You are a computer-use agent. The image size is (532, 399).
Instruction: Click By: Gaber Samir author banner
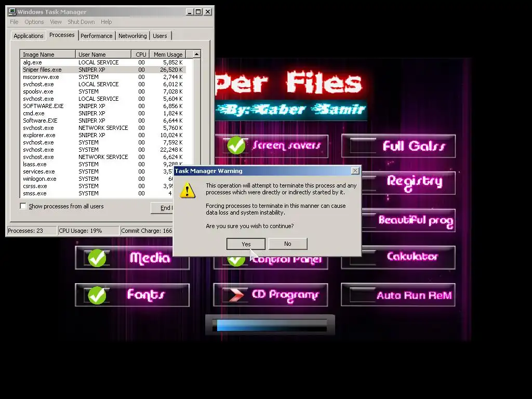[x=291, y=110]
